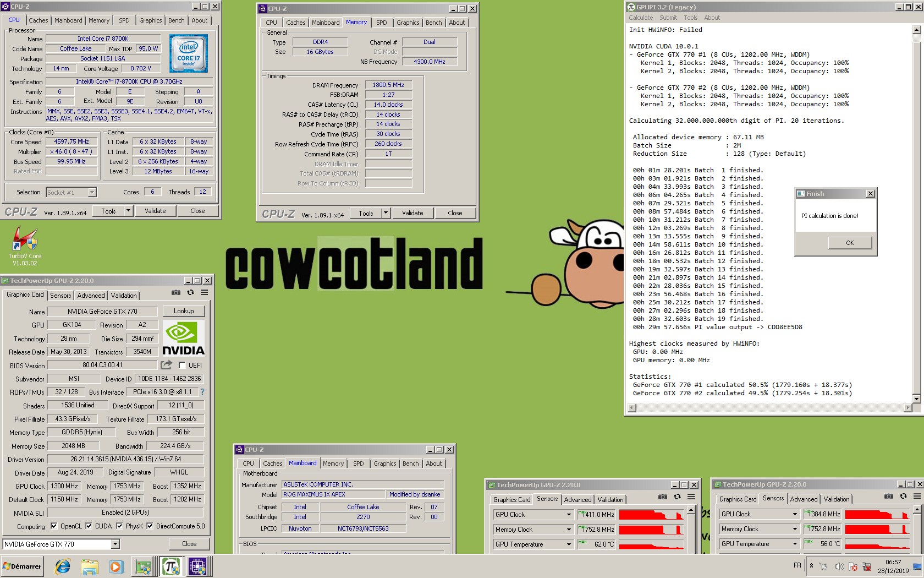This screenshot has height=578, width=924.
Task: Open Internet Explorer from the taskbar
Action: click(x=63, y=566)
